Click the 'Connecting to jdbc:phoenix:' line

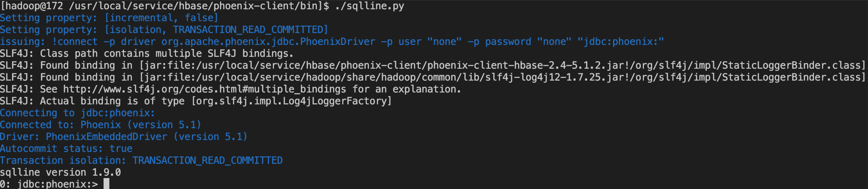point(77,113)
